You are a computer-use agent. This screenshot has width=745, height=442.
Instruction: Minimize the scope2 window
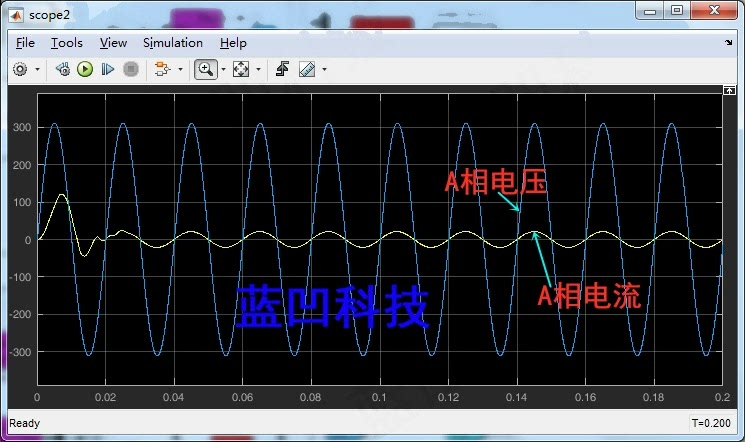[650, 10]
